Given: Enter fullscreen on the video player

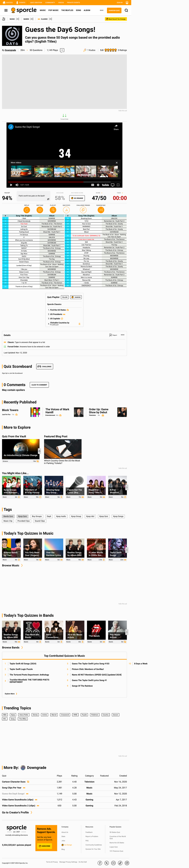Looking at the screenshot, I should [x=118, y=185].
